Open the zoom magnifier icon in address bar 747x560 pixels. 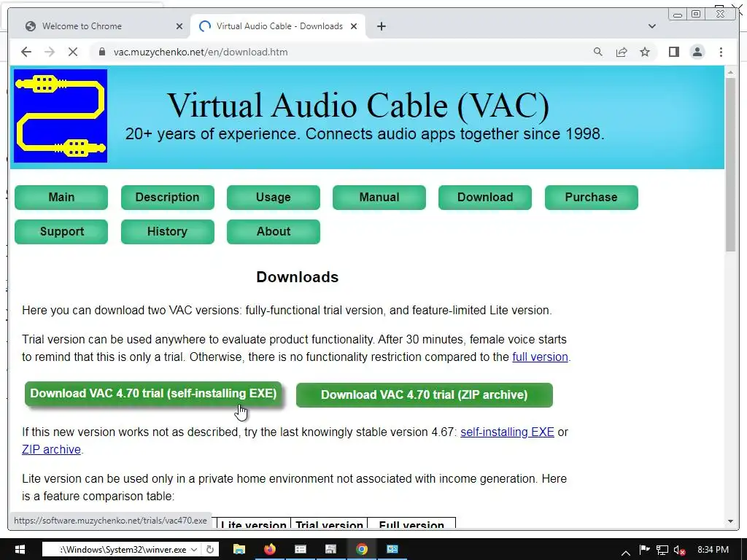pyautogui.click(x=598, y=52)
